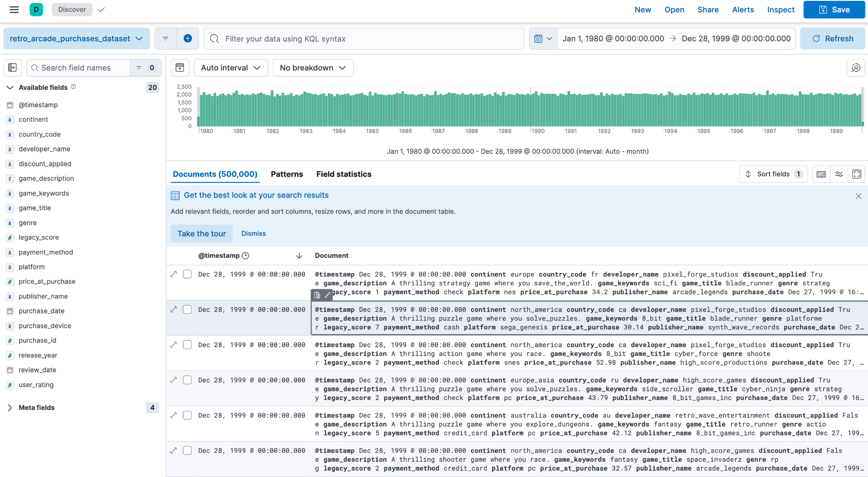The width and height of the screenshot is (868, 477).
Task: Expand the north_america ca space_invaderz document row
Action: (x=173, y=450)
